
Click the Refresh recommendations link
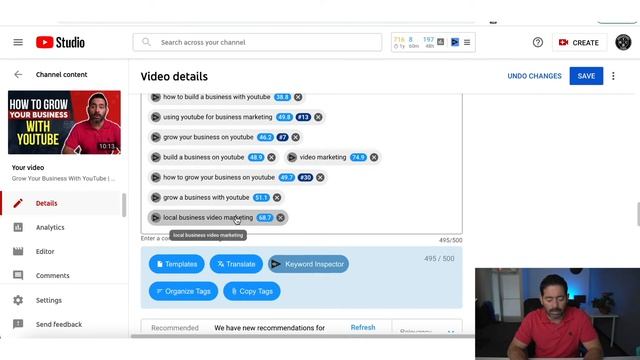363,327
